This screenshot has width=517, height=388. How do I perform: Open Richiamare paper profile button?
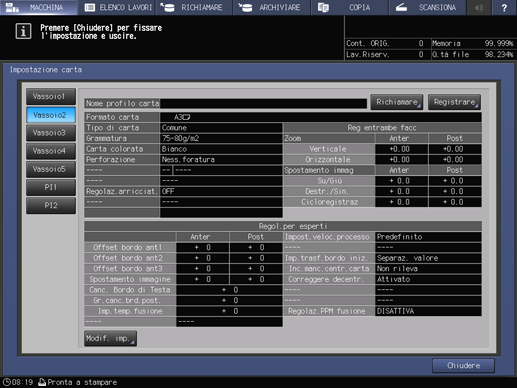coord(397,102)
